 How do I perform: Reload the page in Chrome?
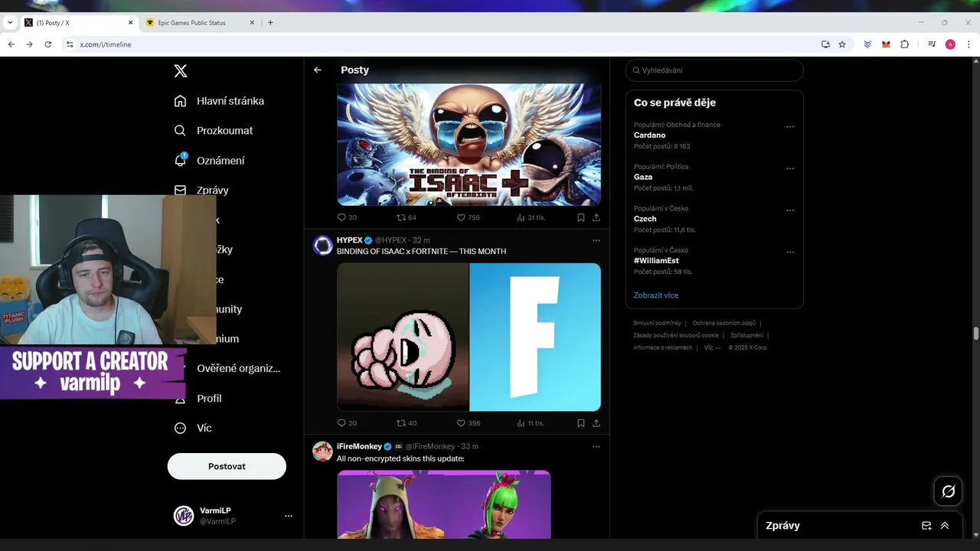(x=47, y=44)
